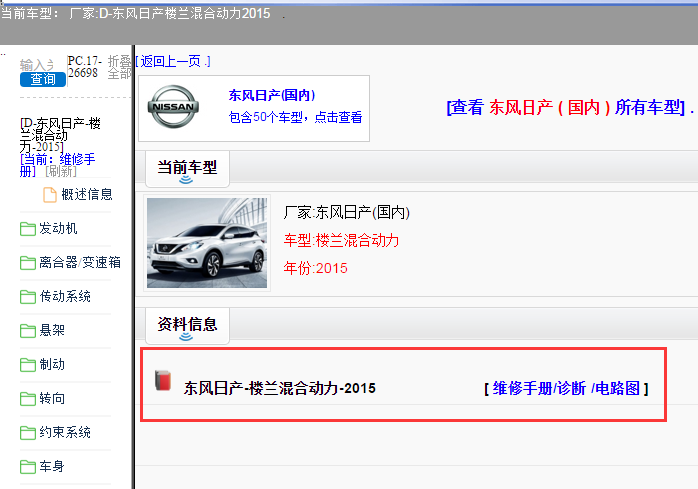698x489 pixels.
Task: Expand the 离合器/变速箱 category
Action: point(80,262)
